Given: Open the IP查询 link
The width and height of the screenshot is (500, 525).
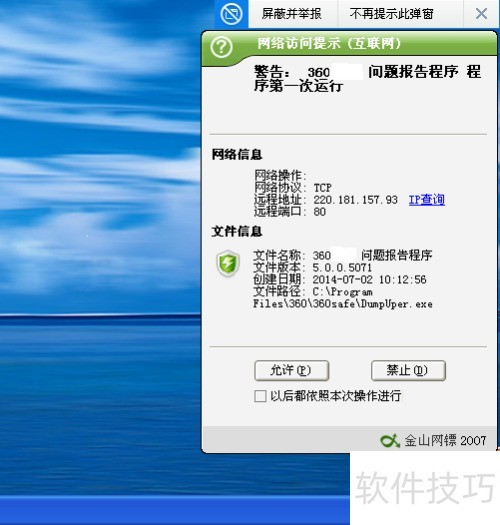Looking at the screenshot, I should coord(427,200).
